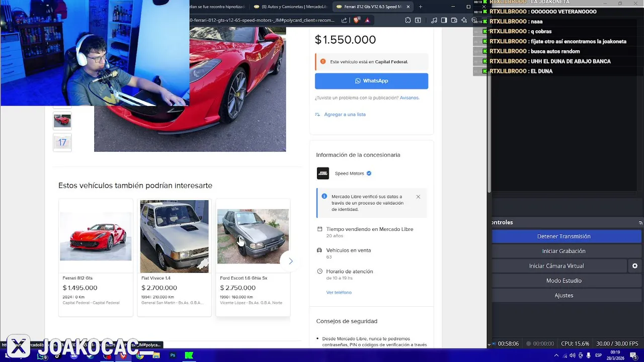Open the volume control in system tray
The image size is (644, 362).
(x=573, y=355)
